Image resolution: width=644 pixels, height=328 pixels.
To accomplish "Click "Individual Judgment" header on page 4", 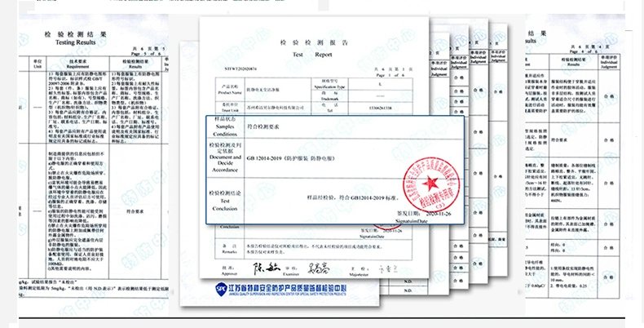I will click(x=609, y=64).
